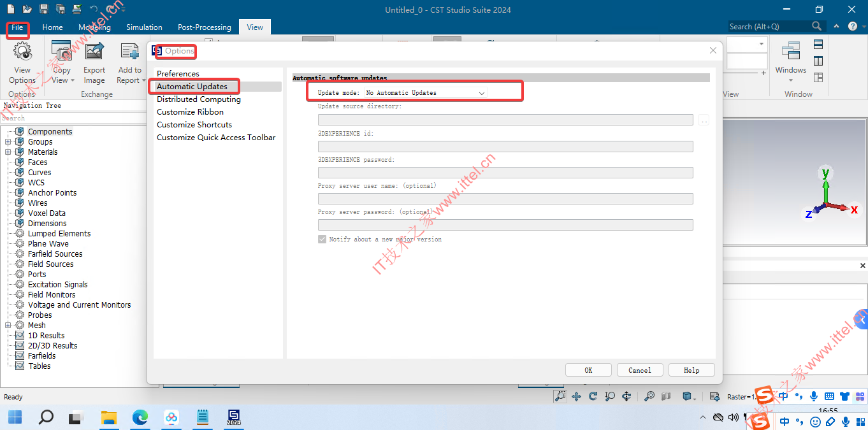Image resolution: width=868 pixels, height=430 pixels.
Task: Select Excitation Signals in the Navigation Tree
Action: click(x=58, y=285)
